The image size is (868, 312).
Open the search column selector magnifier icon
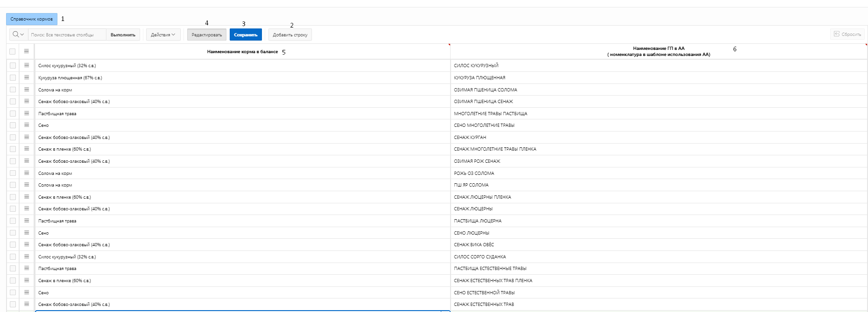pos(18,35)
